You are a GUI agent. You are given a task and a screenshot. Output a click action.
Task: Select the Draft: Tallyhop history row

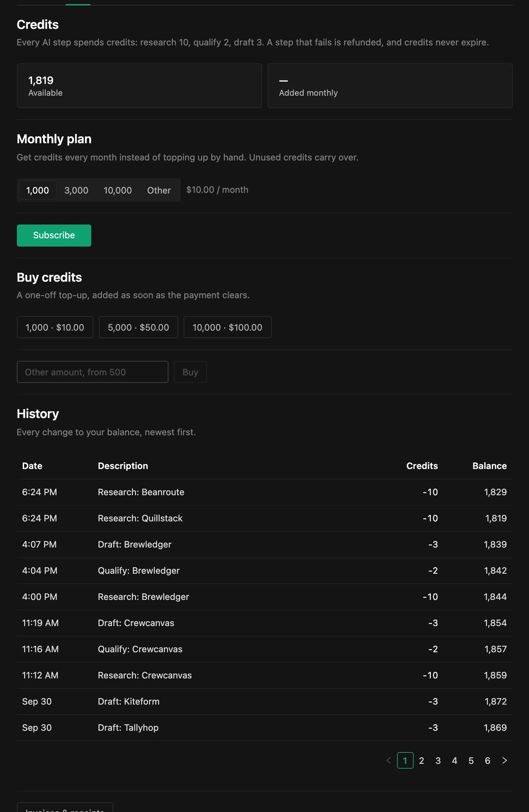pyautogui.click(x=264, y=728)
